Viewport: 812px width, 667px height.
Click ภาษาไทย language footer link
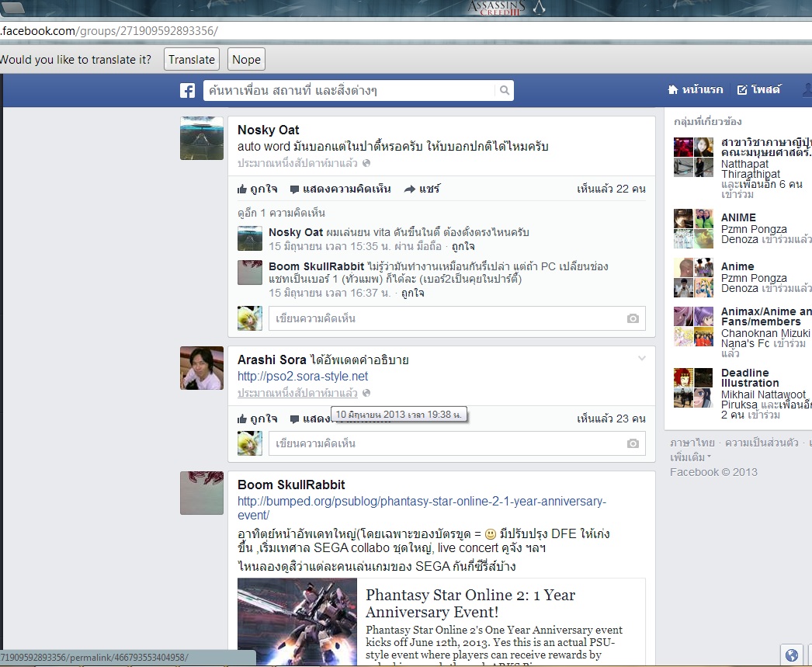(x=692, y=443)
